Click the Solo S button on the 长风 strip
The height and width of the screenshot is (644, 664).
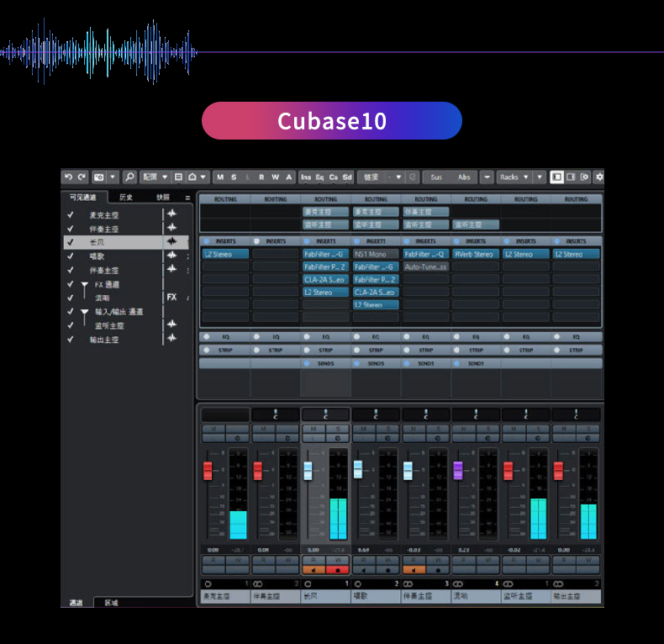click(x=338, y=429)
